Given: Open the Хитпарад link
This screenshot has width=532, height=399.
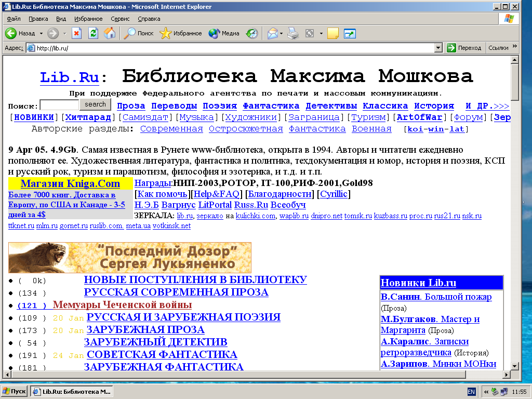Looking at the screenshot, I should point(88,117).
